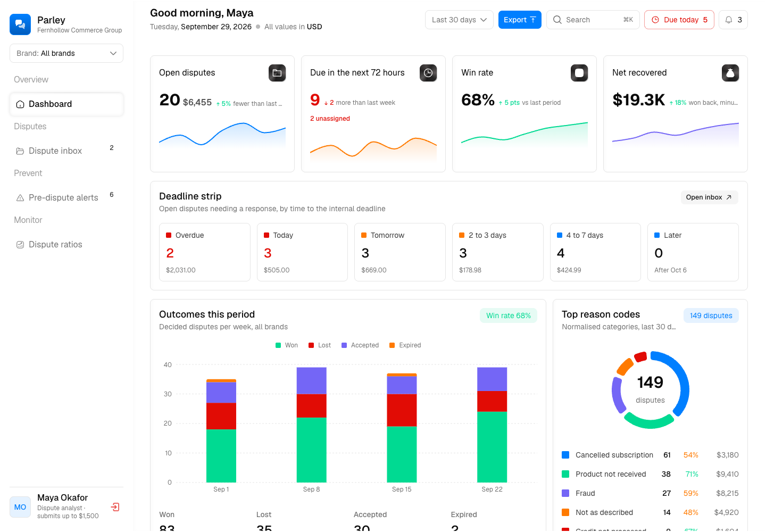
Task: Toggle the Accepted legend series in chart
Action: (360, 345)
